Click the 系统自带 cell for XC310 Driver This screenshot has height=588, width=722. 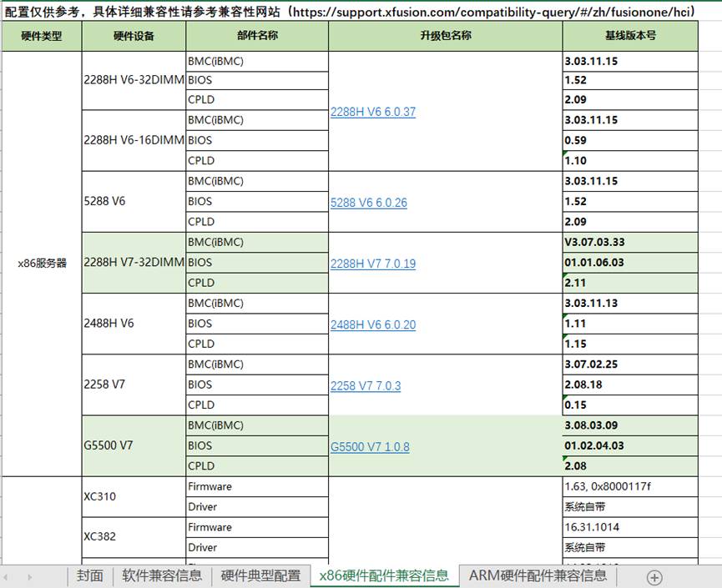630,506
